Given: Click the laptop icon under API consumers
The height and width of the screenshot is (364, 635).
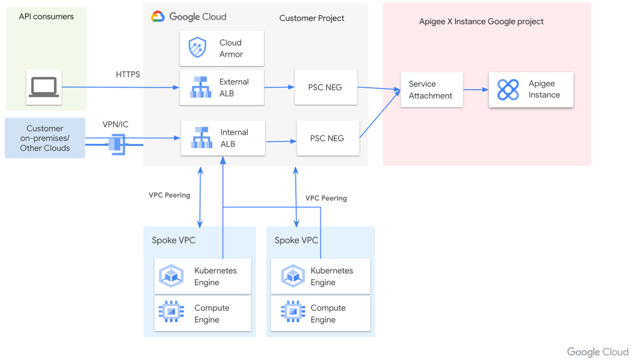Looking at the screenshot, I should [44, 87].
